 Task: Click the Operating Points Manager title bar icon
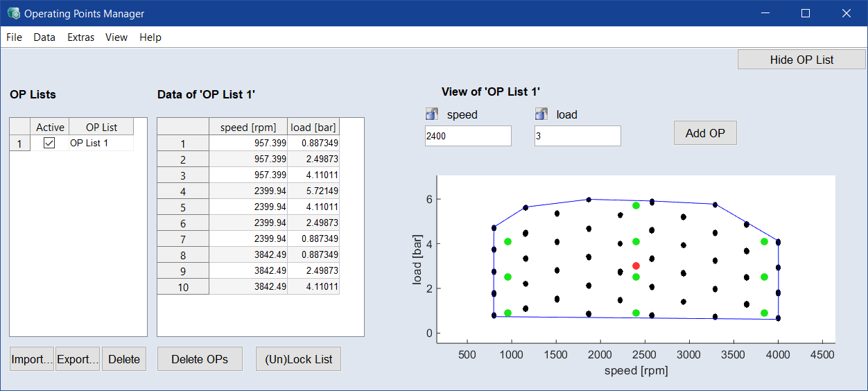pos(13,13)
